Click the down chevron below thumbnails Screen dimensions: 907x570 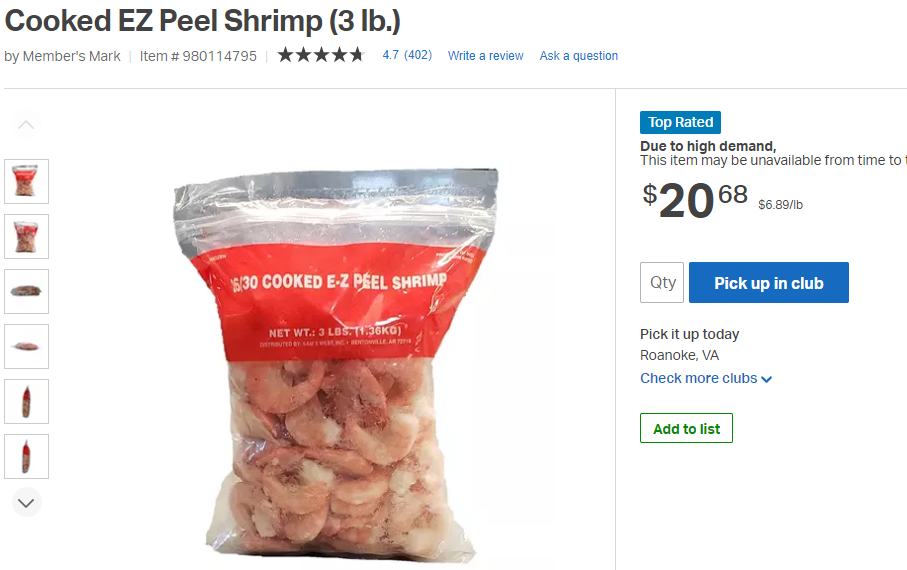(x=27, y=502)
